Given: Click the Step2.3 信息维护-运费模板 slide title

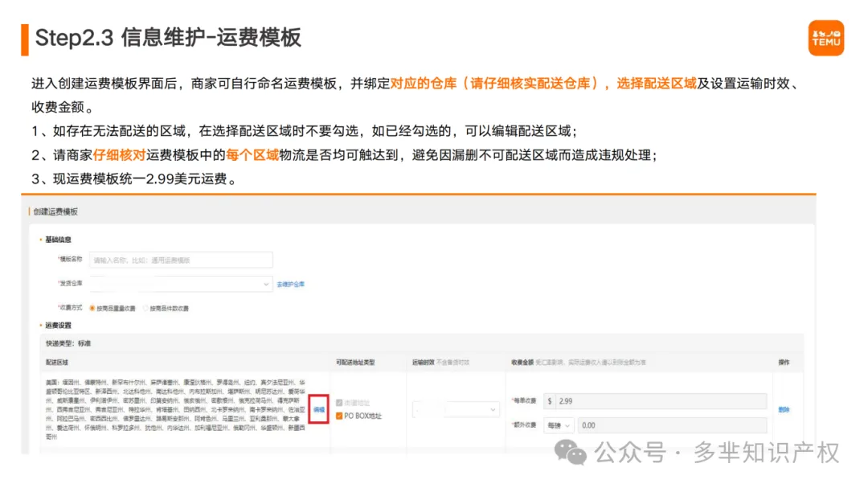Looking at the screenshot, I should point(168,39).
